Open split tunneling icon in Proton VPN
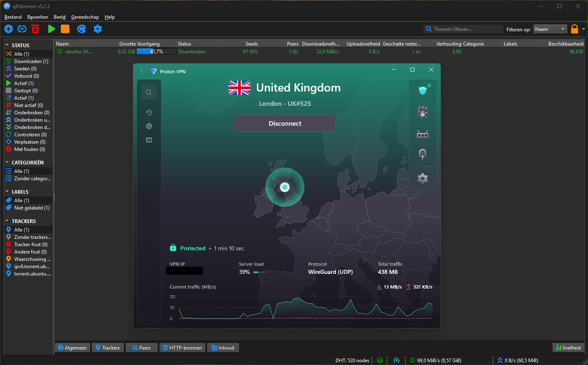The width and height of the screenshot is (588, 365). 423,154
